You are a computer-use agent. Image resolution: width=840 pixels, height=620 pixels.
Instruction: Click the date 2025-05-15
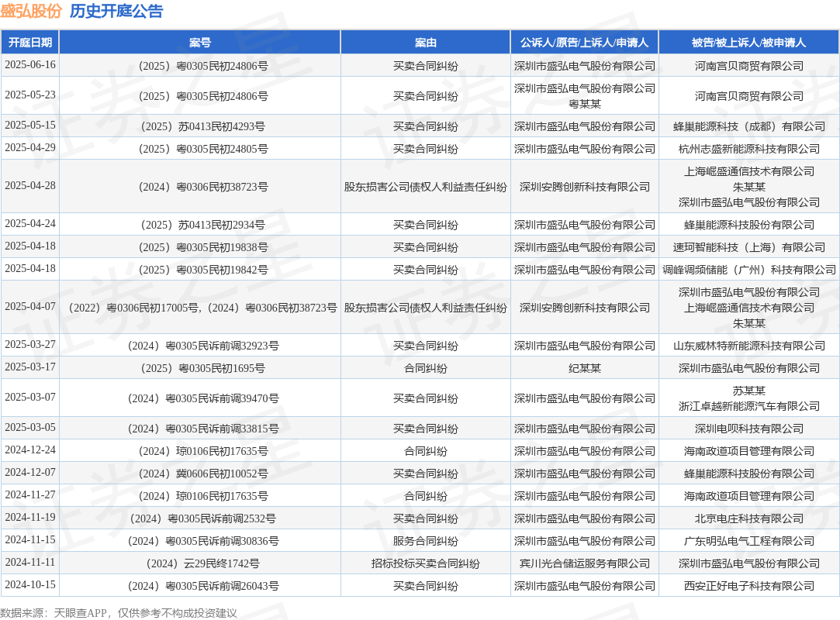click(x=30, y=125)
